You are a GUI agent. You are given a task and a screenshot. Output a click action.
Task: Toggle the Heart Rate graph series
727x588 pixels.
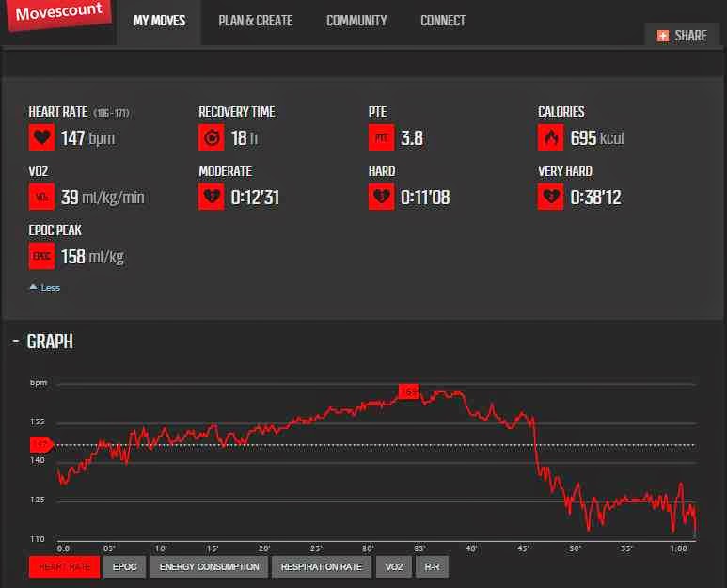point(65,566)
